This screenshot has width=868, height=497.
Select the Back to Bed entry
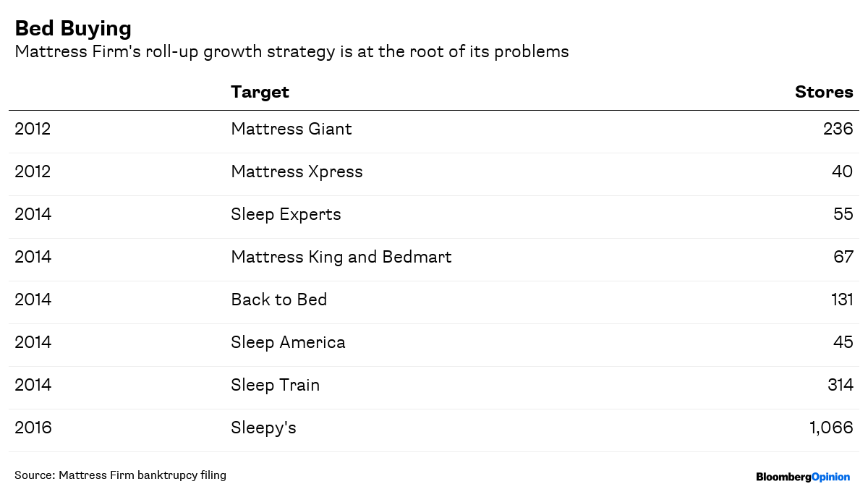click(279, 300)
